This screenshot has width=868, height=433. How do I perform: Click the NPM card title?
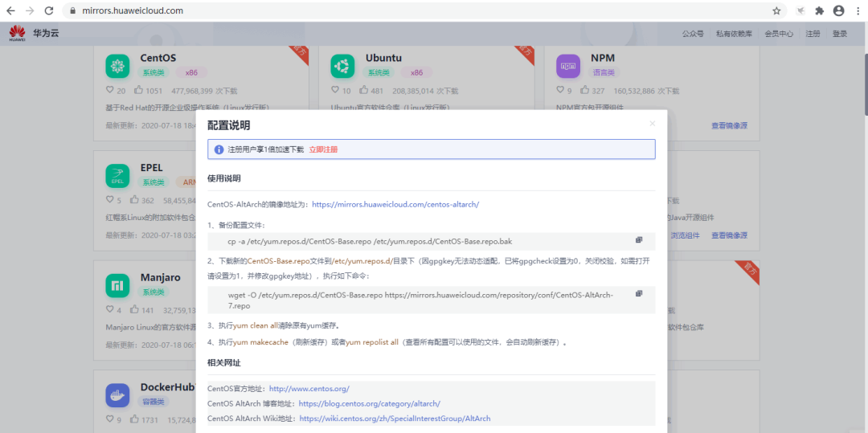[603, 58]
